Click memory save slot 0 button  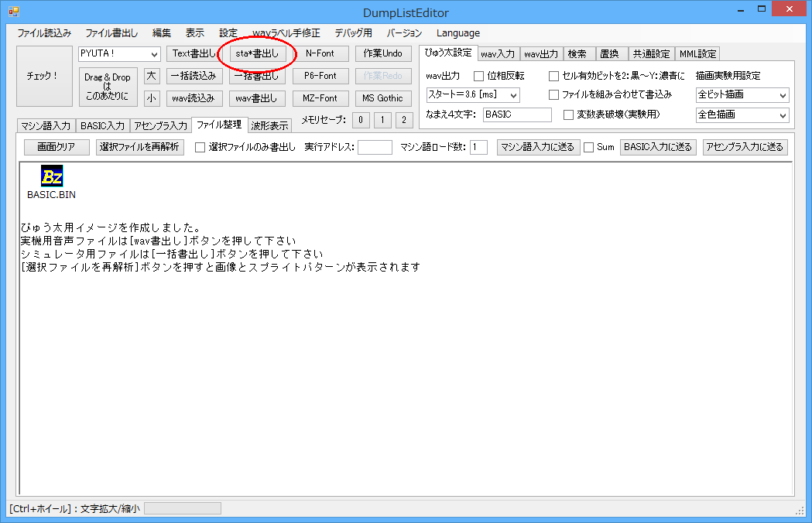point(361,120)
